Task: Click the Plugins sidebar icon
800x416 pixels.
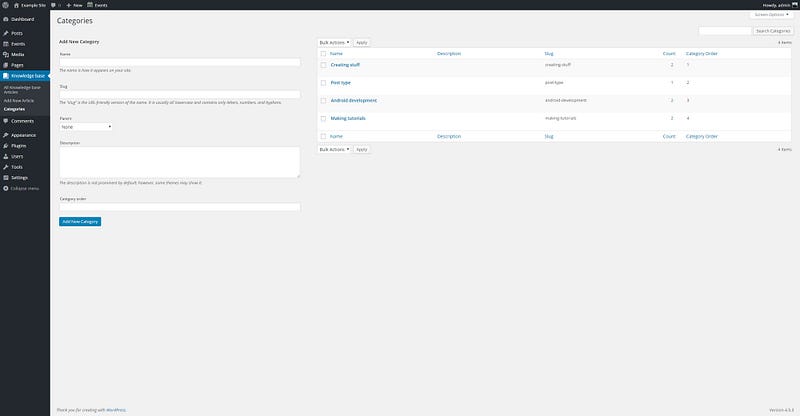Action: click(6, 146)
